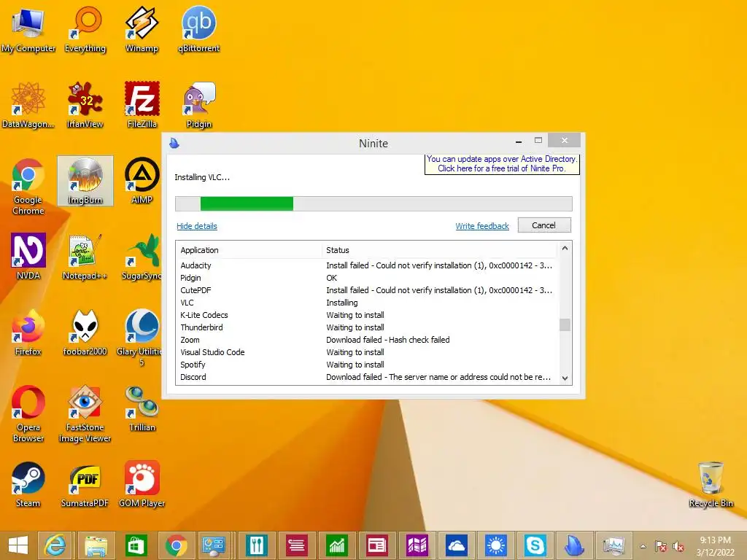Click the installation progress bar
The width and height of the screenshot is (747, 560).
(x=373, y=204)
